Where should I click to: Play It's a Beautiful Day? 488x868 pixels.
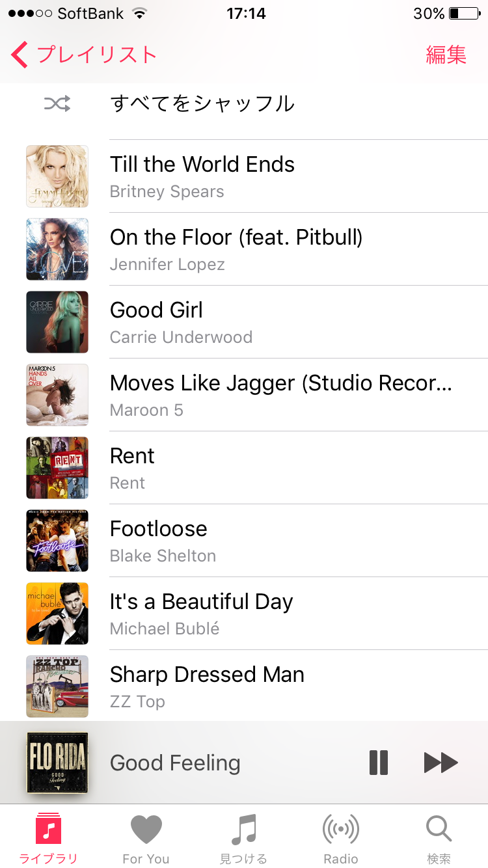pos(201,602)
